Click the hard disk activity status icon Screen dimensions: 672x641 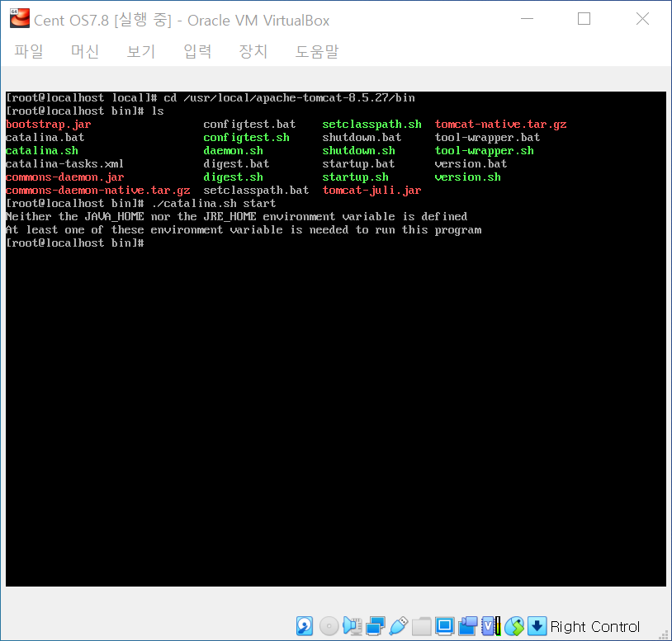pos(305,626)
